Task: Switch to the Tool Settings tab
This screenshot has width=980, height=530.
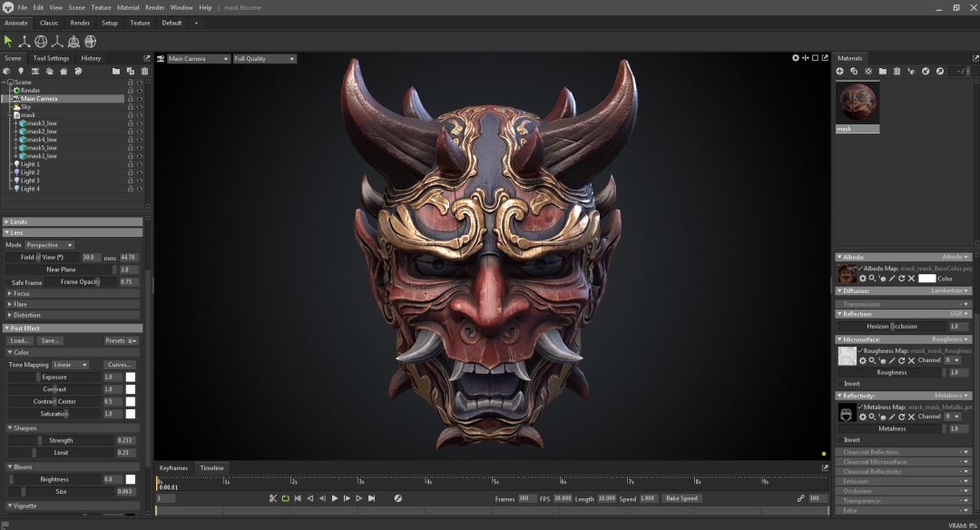Action: click(x=51, y=58)
